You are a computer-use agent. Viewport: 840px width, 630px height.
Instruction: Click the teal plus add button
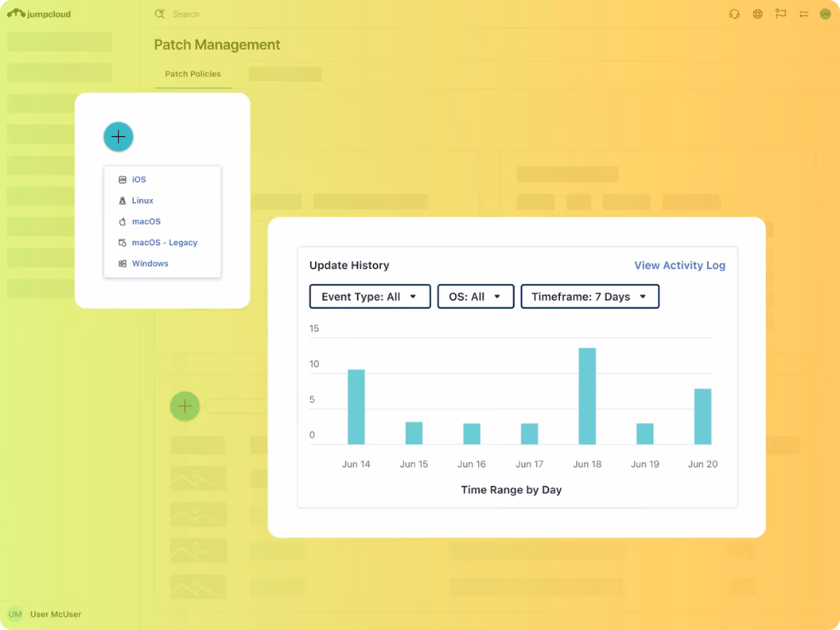point(118,137)
